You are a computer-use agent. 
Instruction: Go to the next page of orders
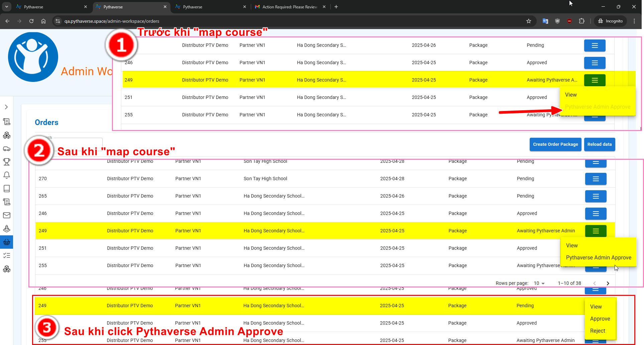(x=608, y=283)
